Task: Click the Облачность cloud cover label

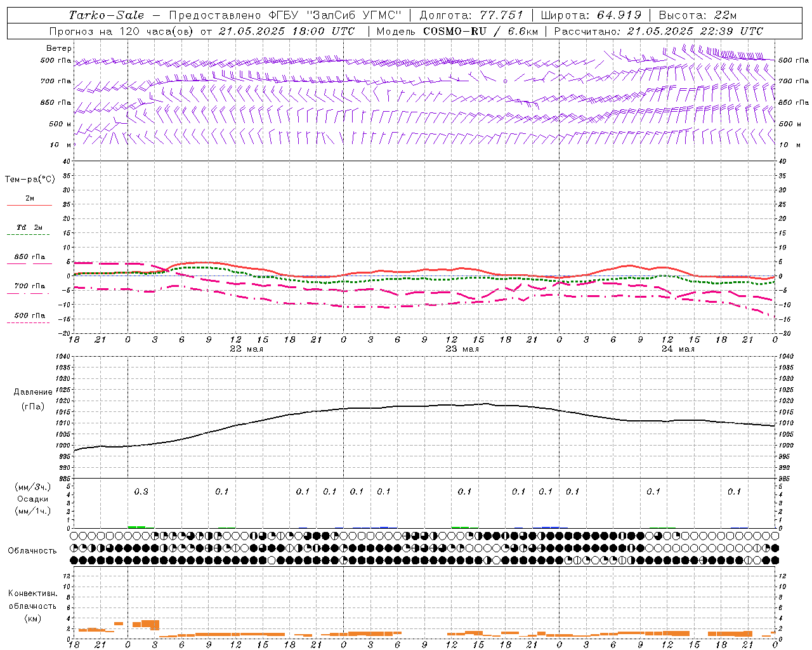Action: (x=32, y=551)
